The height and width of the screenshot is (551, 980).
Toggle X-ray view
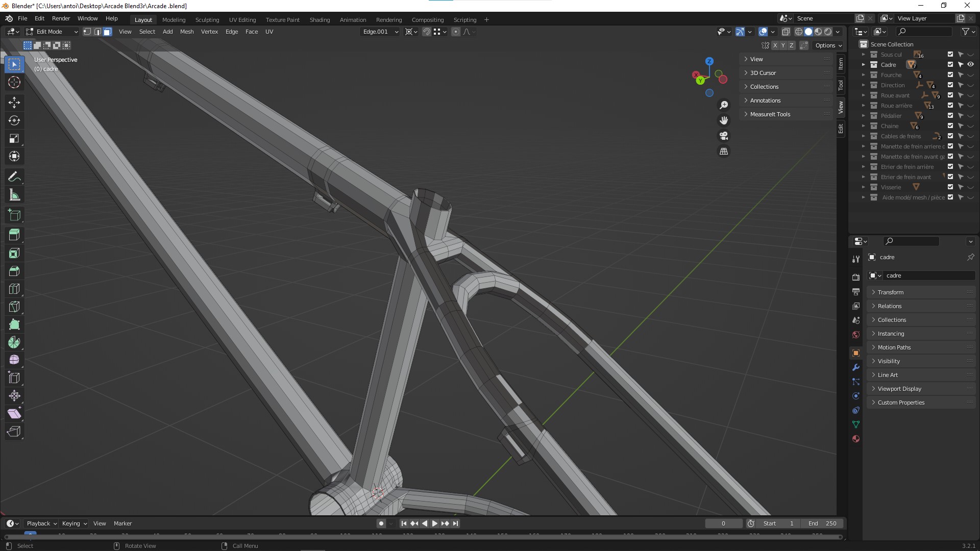786,32
